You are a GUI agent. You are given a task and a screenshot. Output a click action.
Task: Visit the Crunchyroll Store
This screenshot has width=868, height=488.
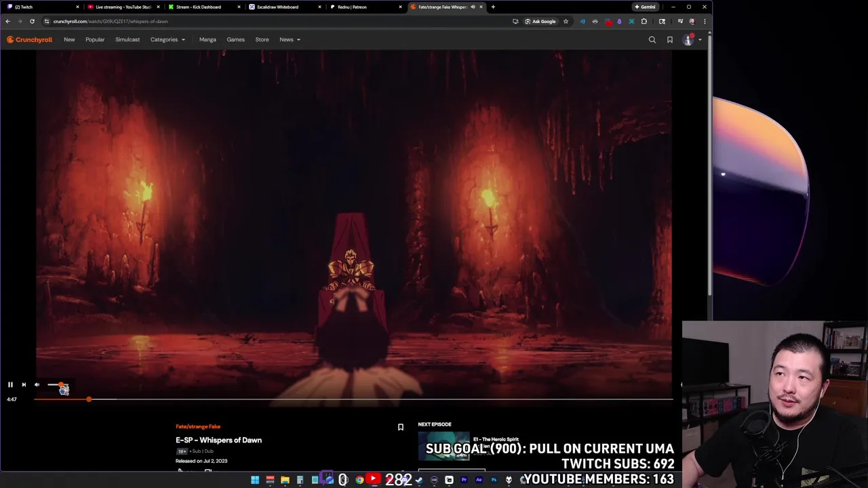[x=262, y=39]
